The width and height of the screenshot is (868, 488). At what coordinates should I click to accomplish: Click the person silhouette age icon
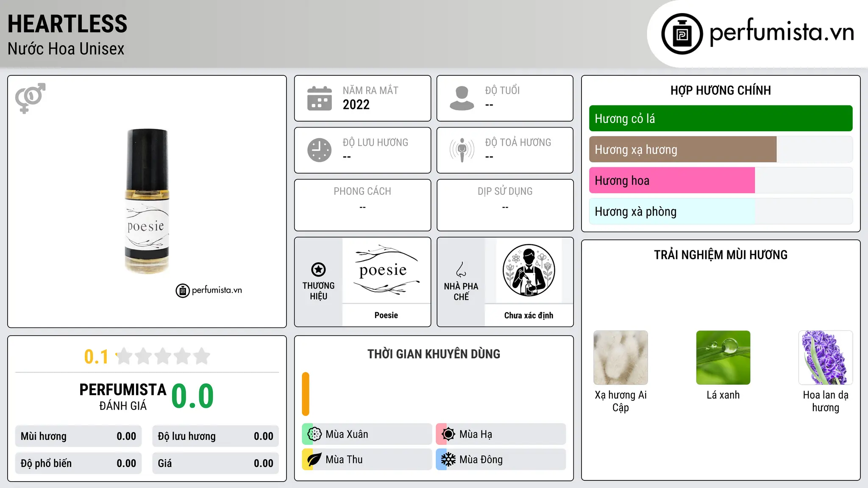462,98
